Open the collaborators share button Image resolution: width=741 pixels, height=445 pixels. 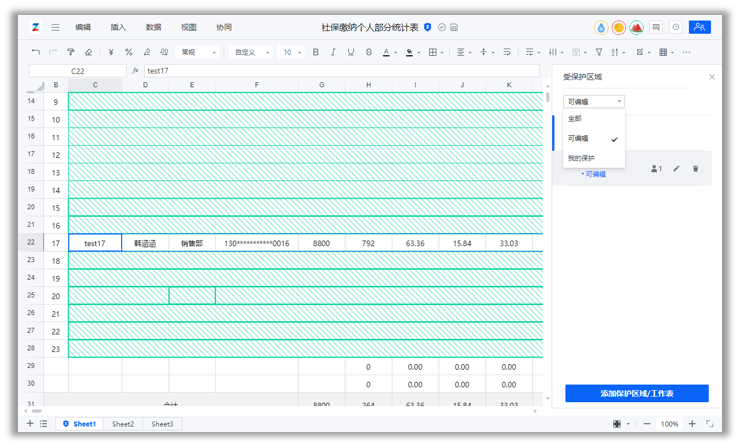click(x=699, y=27)
